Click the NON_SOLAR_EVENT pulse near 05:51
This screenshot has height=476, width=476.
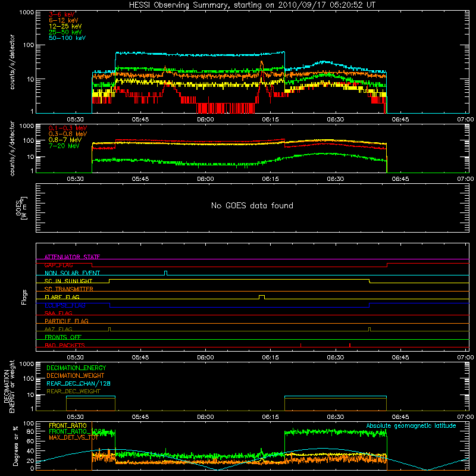pos(166,273)
